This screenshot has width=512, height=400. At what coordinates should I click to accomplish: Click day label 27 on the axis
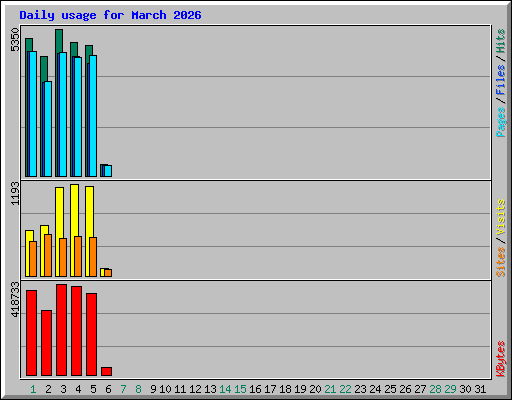tap(420, 389)
